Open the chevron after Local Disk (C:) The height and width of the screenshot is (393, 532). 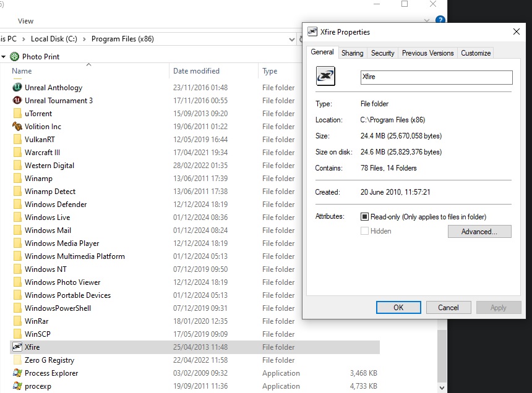click(84, 40)
